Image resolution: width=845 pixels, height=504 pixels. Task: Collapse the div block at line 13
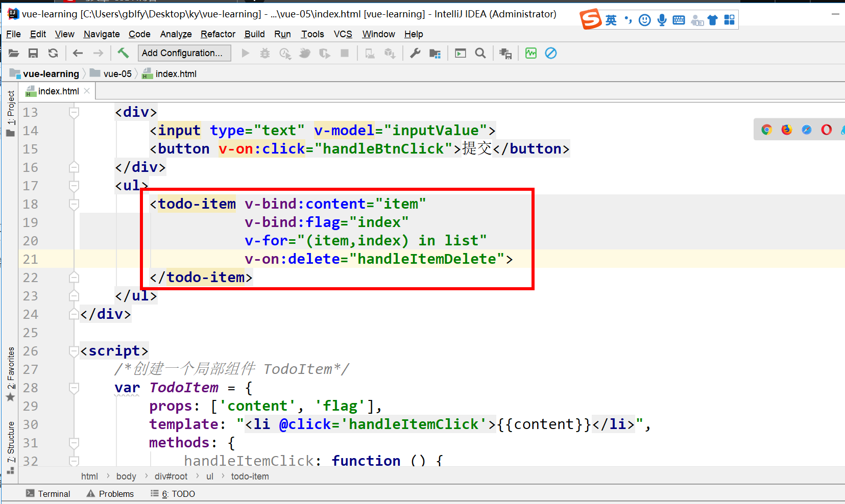point(74,112)
